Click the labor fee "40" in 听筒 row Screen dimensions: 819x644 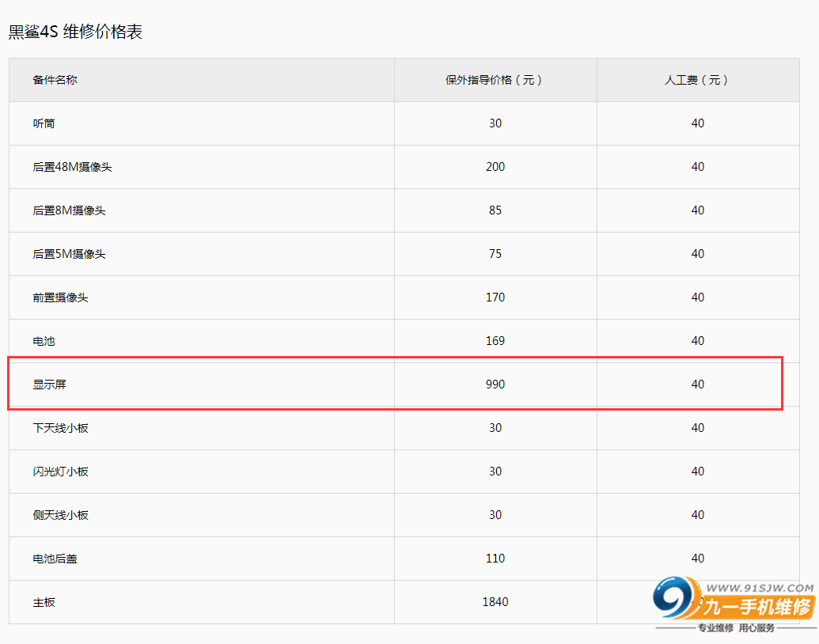(698, 123)
